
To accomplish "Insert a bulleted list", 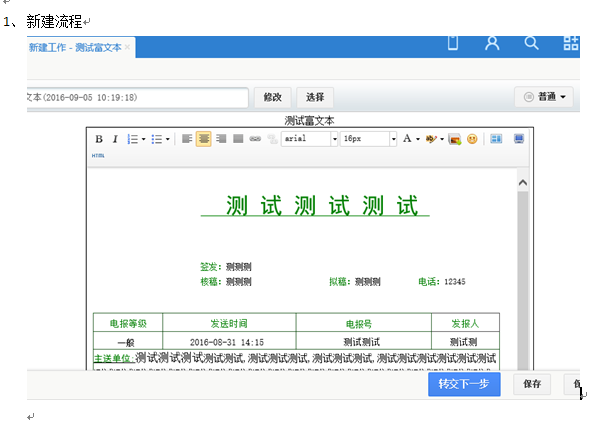I will (x=156, y=139).
